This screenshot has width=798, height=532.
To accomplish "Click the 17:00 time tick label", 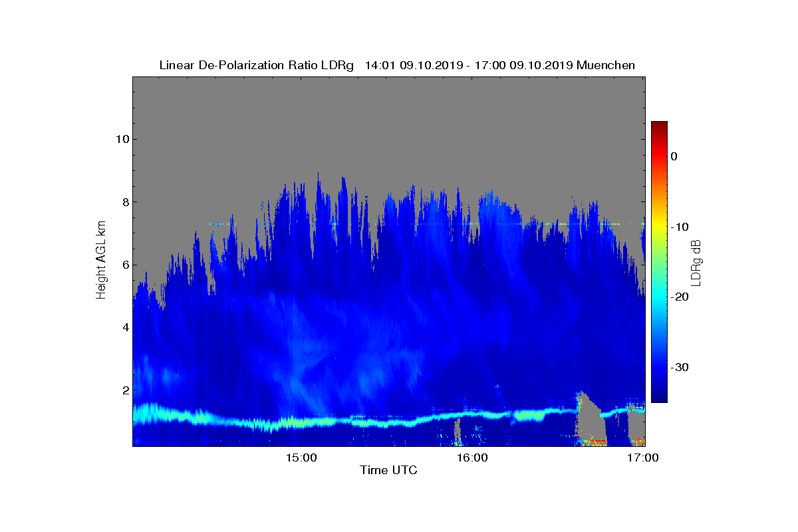I will click(x=643, y=458).
